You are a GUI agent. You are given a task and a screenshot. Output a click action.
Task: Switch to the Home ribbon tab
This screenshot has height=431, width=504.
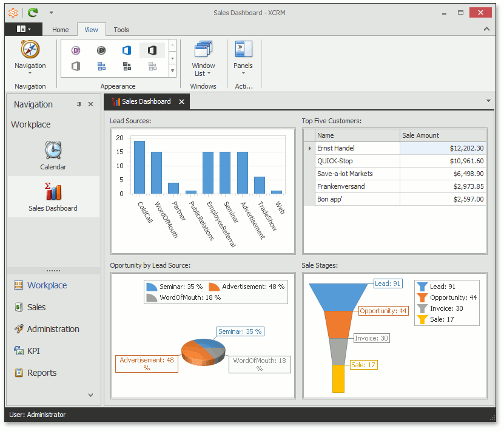pos(61,30)
